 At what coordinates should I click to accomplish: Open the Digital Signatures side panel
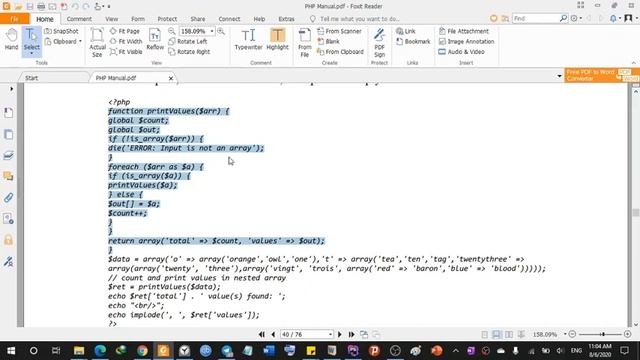coord(9,261)
